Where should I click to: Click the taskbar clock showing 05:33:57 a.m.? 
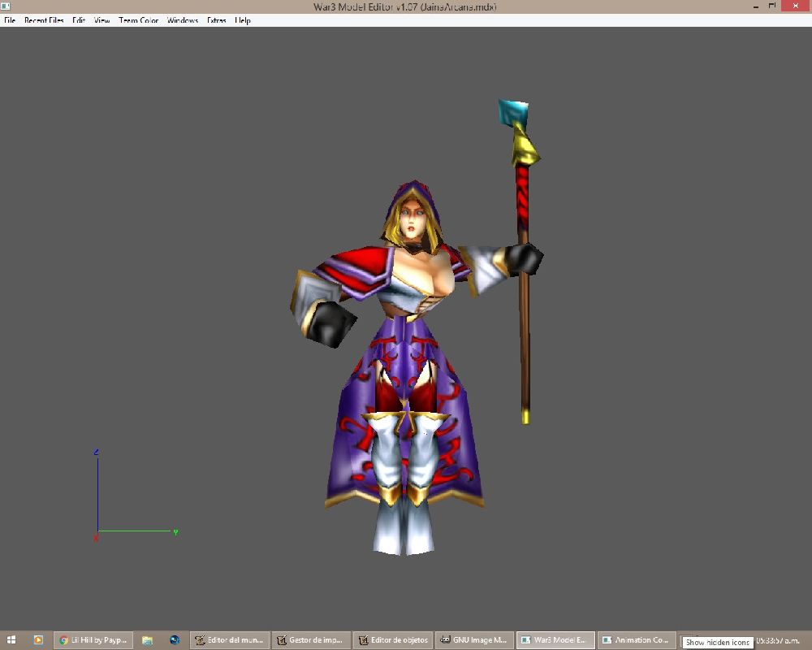coord(778,641)
